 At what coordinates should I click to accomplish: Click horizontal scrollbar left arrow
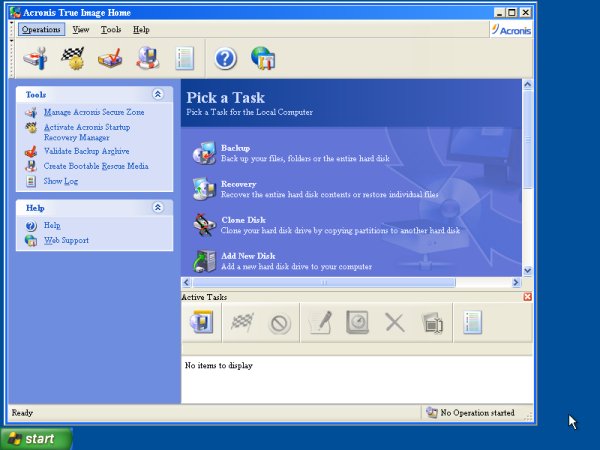[x=186, y=282]
